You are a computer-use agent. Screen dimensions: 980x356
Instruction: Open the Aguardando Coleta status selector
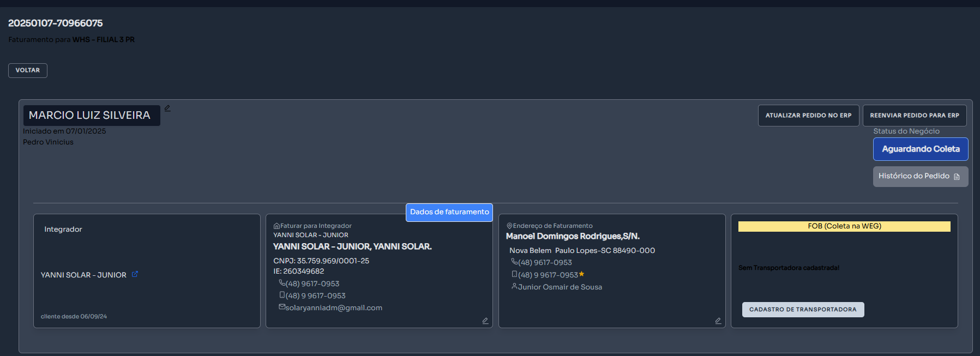tap(920, 149)
